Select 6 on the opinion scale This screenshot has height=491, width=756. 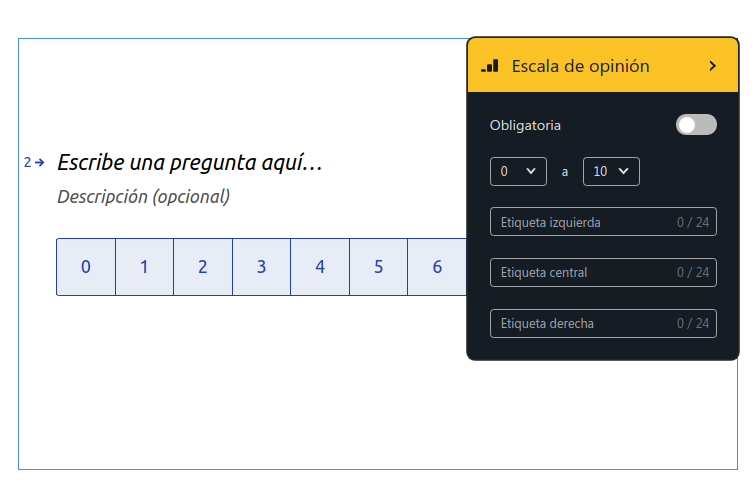click(437, 267)
